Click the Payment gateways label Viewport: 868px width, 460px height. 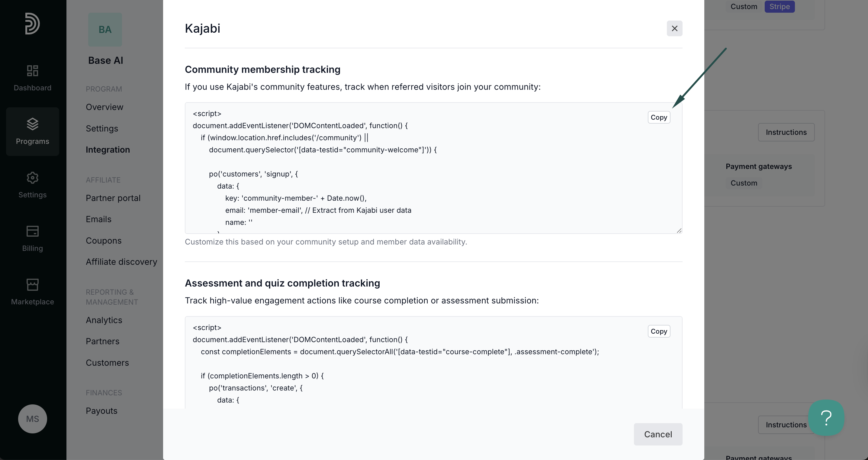pyautogui.click(x=758, y=166)
